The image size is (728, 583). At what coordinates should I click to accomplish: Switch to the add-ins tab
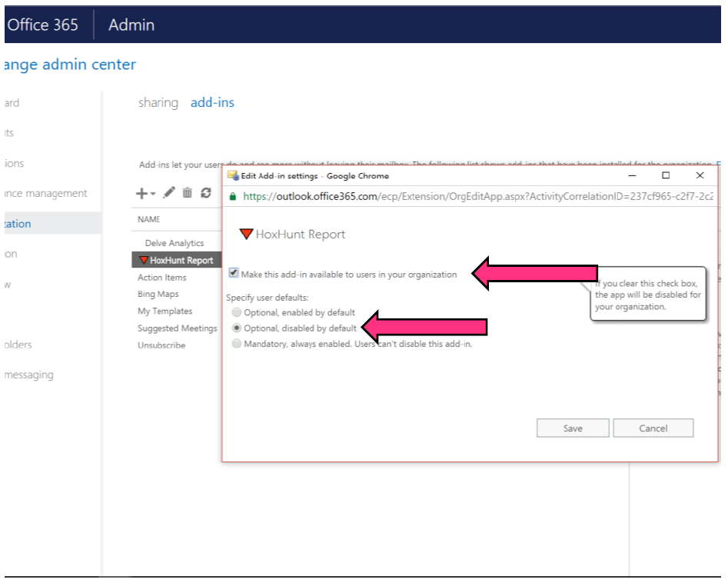[212, 102]
